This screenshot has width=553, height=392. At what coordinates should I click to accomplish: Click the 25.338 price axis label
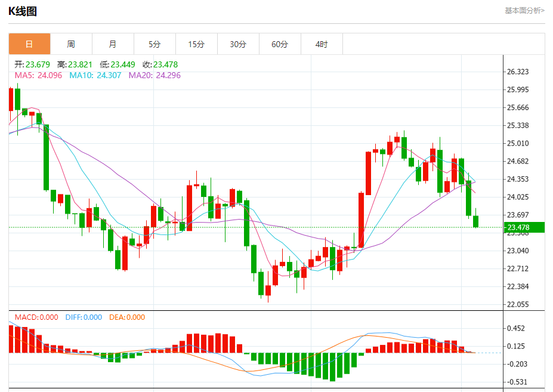[518, 125]
